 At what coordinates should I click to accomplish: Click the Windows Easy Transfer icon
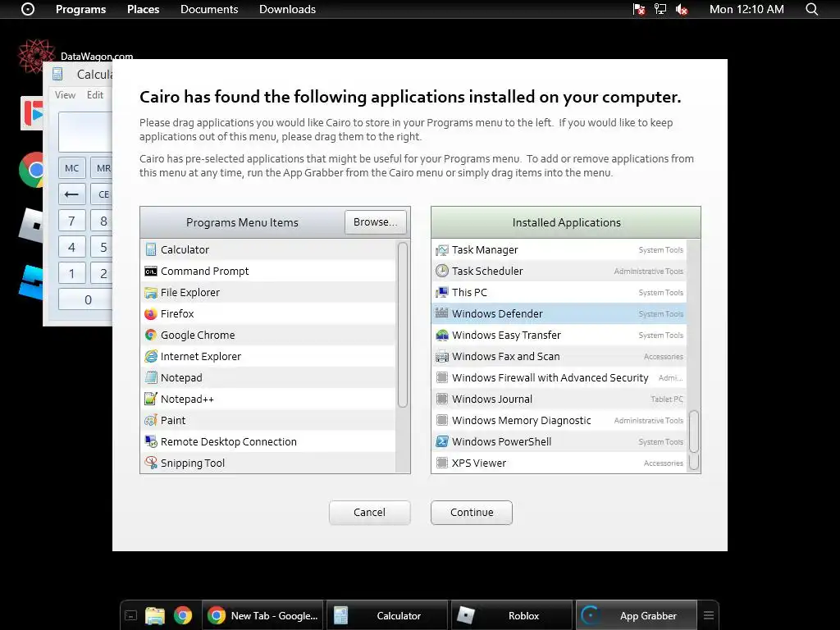pos(442,335)
